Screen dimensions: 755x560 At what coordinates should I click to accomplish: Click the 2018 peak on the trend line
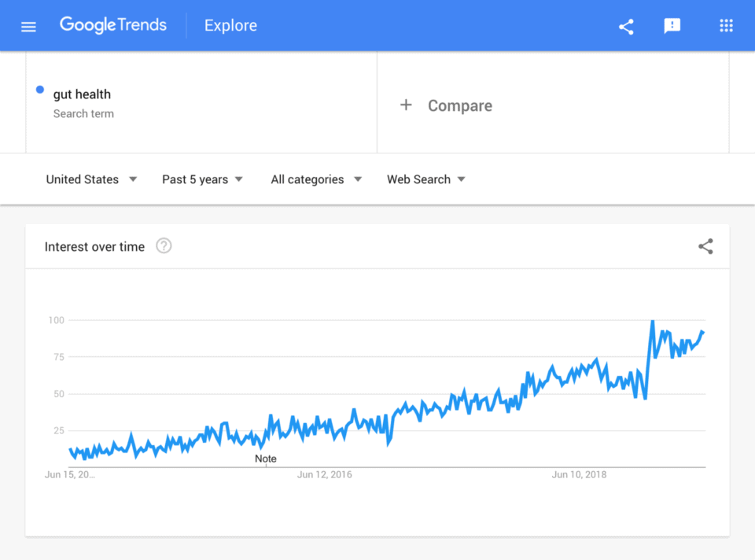653,322
